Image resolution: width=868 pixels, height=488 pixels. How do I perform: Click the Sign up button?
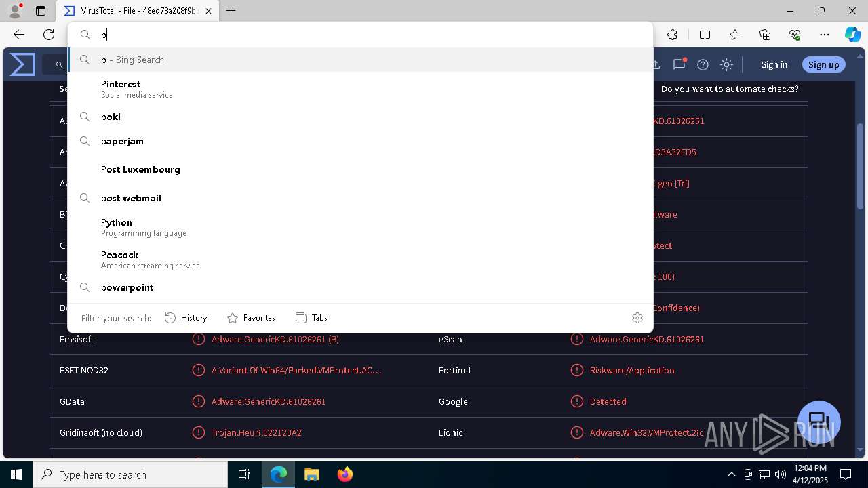coord(824,64)
